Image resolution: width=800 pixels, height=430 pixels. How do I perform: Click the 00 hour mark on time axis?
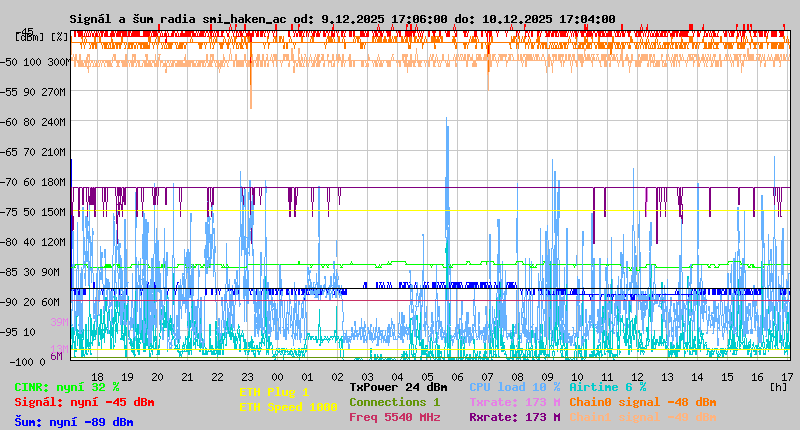tap(277, 376)
